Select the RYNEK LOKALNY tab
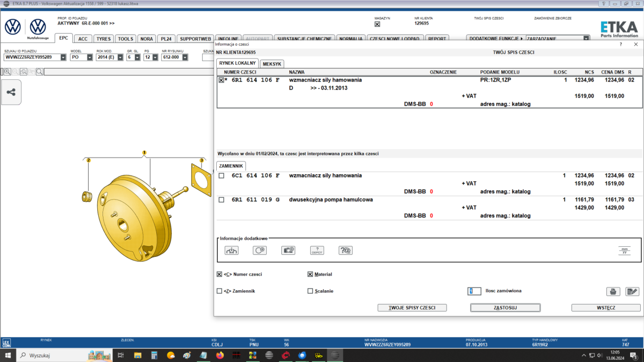Viewport: 644px width, 362px height. point(238,63)
